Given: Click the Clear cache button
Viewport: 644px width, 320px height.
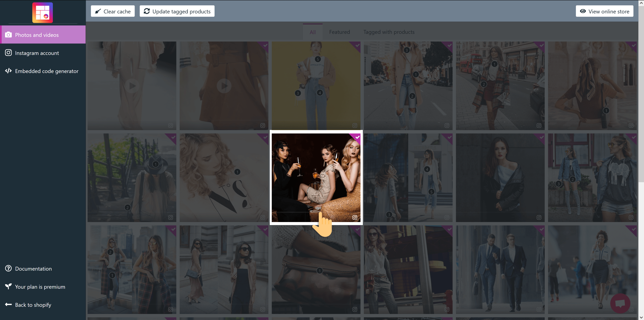Looking at the screenshot, I should tap(113, 11).
